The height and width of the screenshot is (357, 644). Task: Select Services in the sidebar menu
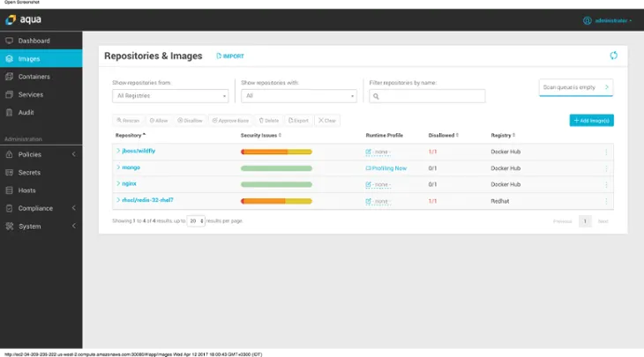[31, 94]
